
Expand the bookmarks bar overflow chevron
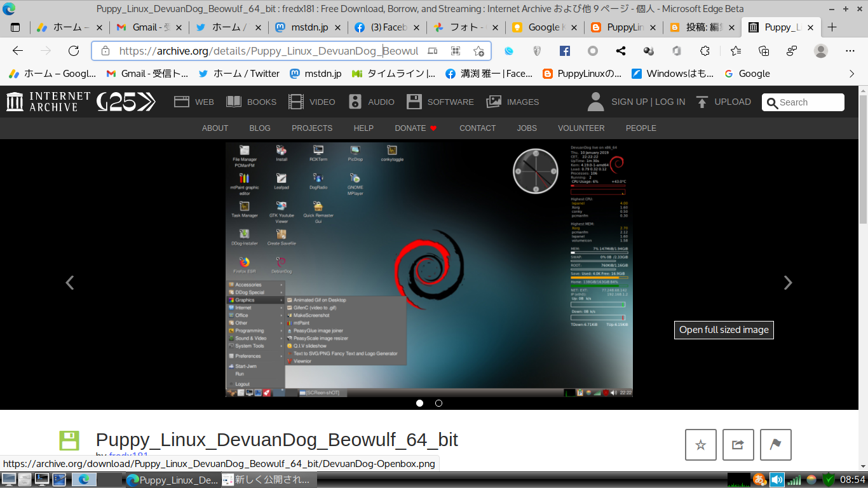[850, 73]
